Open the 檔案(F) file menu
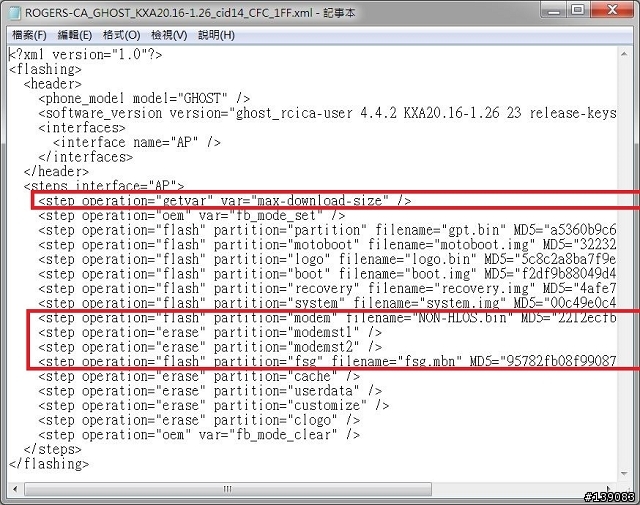 point(29,35)
